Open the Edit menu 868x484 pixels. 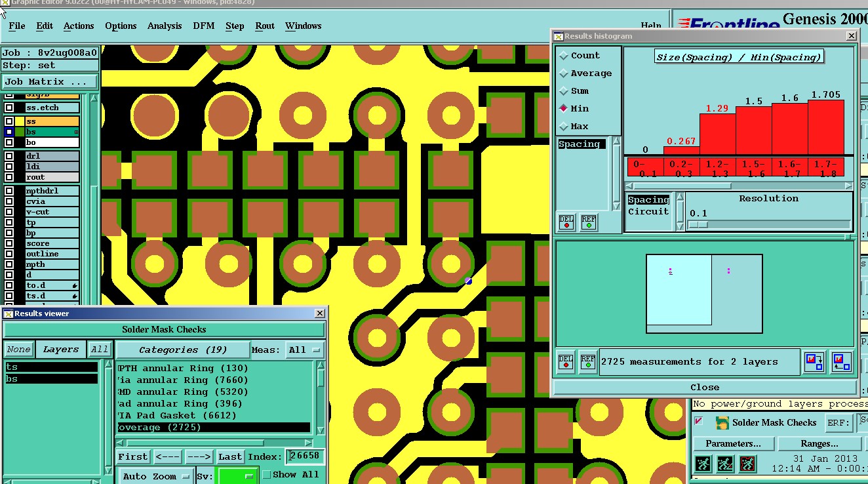click(x=45, y=26)
